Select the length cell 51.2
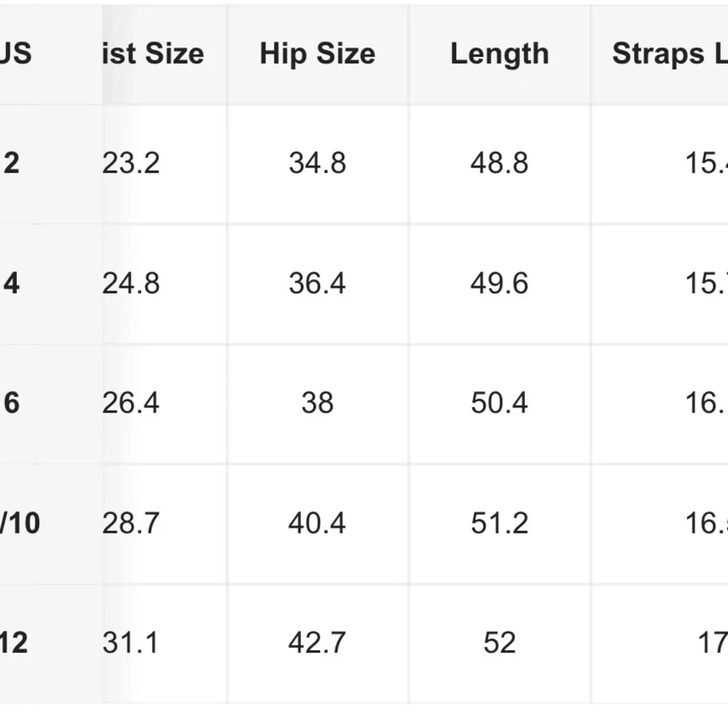Viewport: 728px width, 728px height. [x=499, y=523]
